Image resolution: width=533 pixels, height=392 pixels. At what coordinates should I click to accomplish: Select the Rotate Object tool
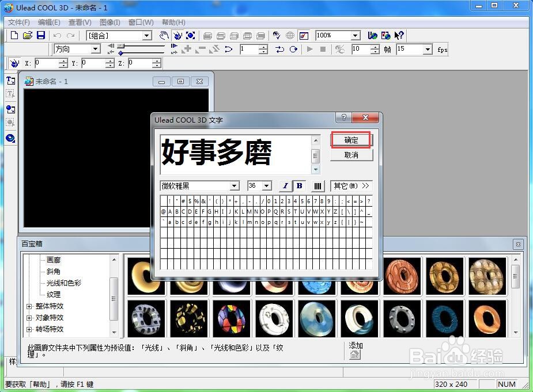click(177, 35)
